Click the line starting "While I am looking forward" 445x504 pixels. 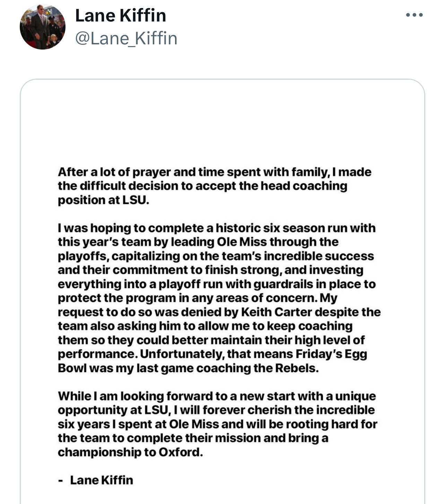[217, 396]
